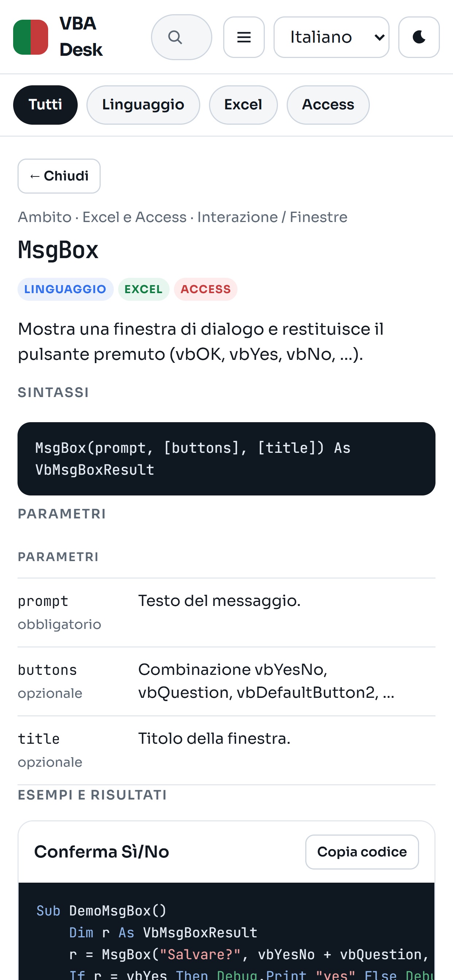Filter by Excel category
This screenshot has height=980, width=453.
[x=243, y=105]
